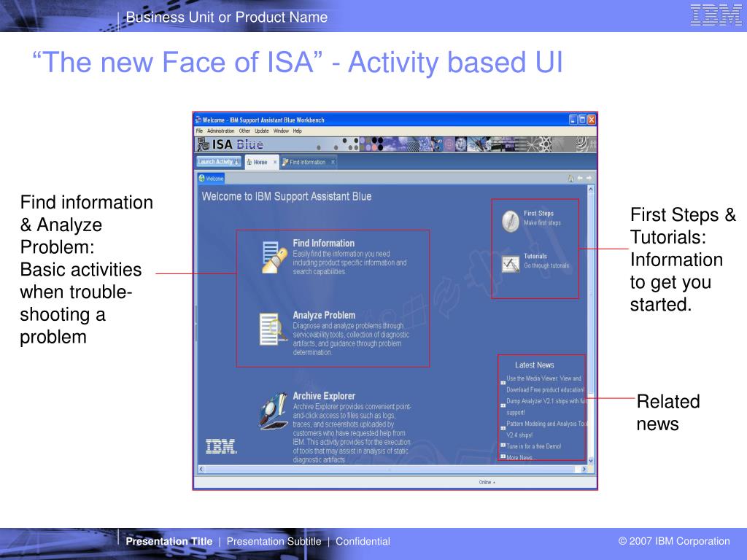Click the horizontal scrollbar left arrow

coord(201,470)
